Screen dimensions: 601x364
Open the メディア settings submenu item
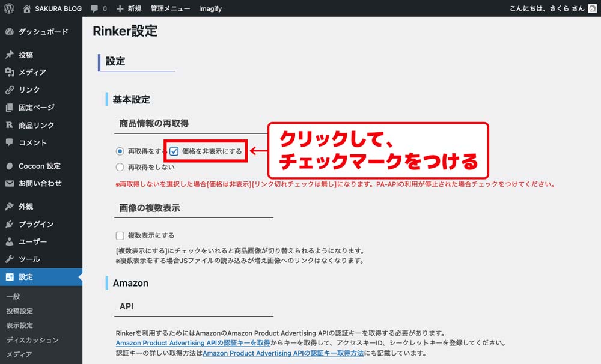click(x=19, y=354)
